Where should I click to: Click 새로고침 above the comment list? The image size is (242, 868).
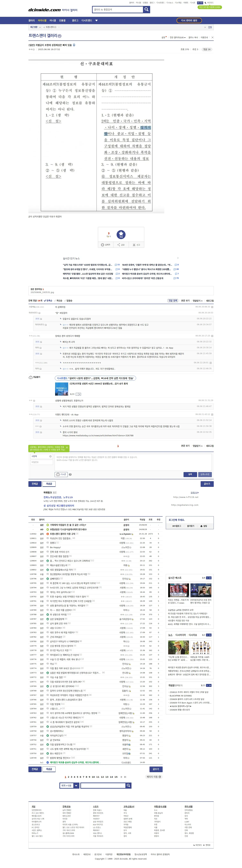pos(210,301)
